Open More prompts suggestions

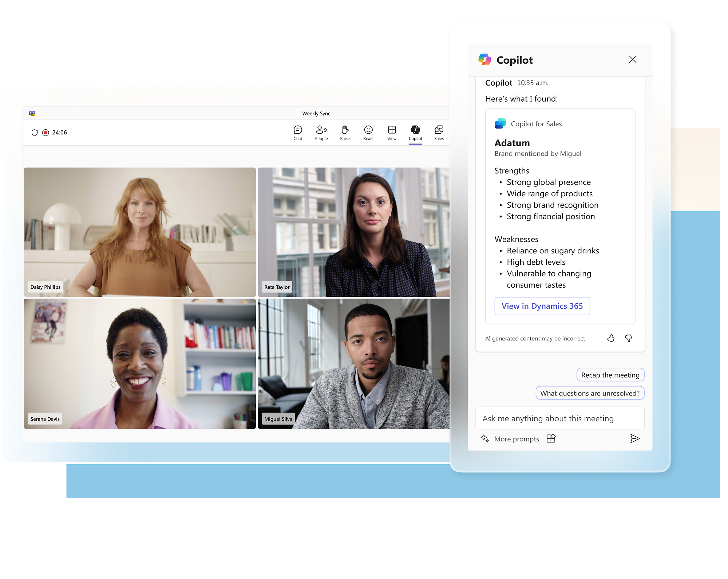(517, 439)
